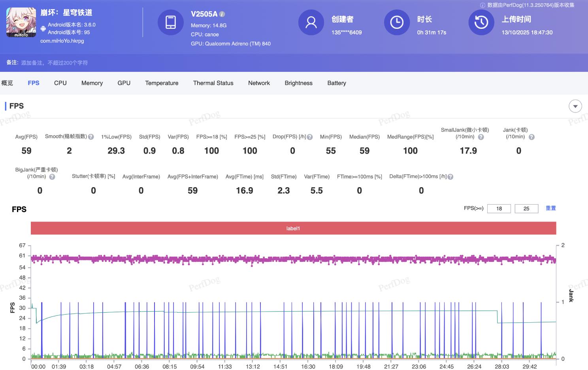
Task: Click the creator user profile icon
Action: coord(311,23)
